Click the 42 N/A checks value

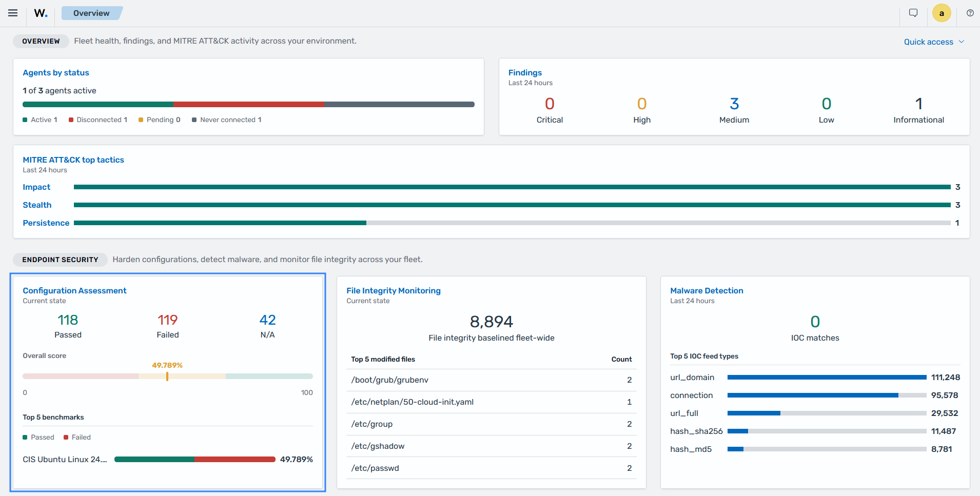(267, 320)
